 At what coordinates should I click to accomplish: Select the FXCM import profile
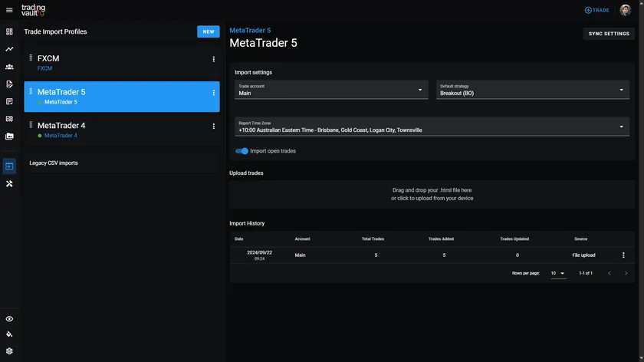pyautogui.click(x=122, y=63)
